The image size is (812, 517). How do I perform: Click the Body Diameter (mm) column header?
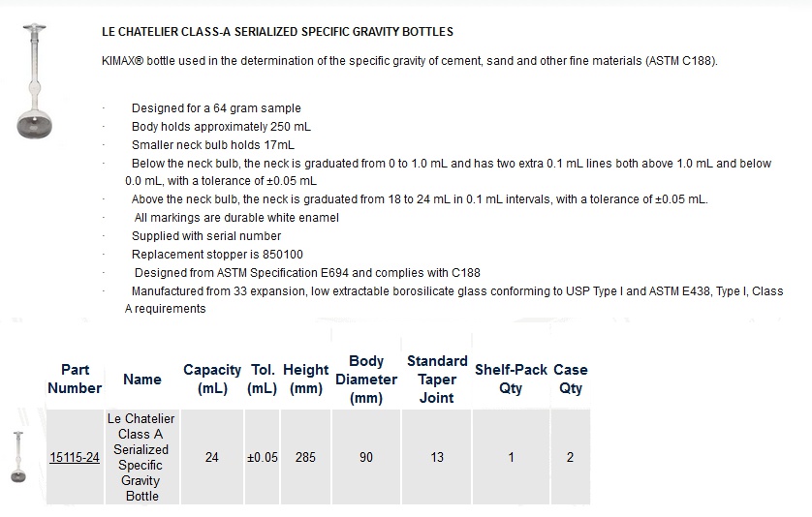(366, 380)
